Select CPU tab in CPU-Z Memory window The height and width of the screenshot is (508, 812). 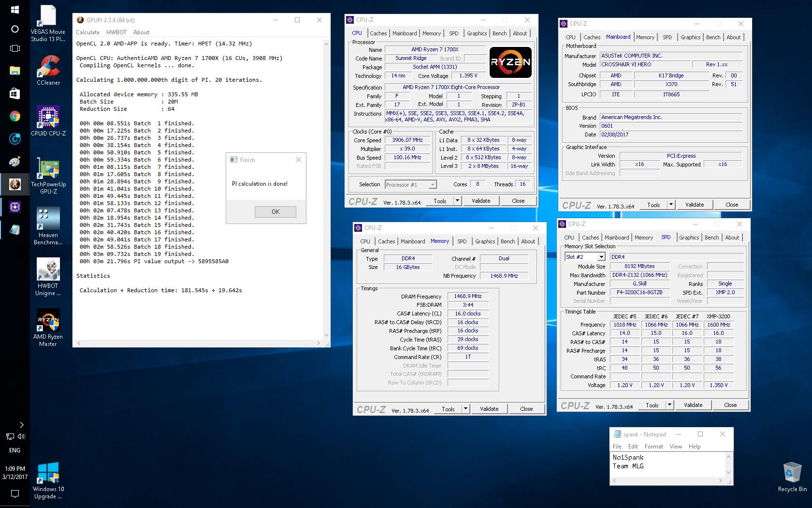pos(365,241)
